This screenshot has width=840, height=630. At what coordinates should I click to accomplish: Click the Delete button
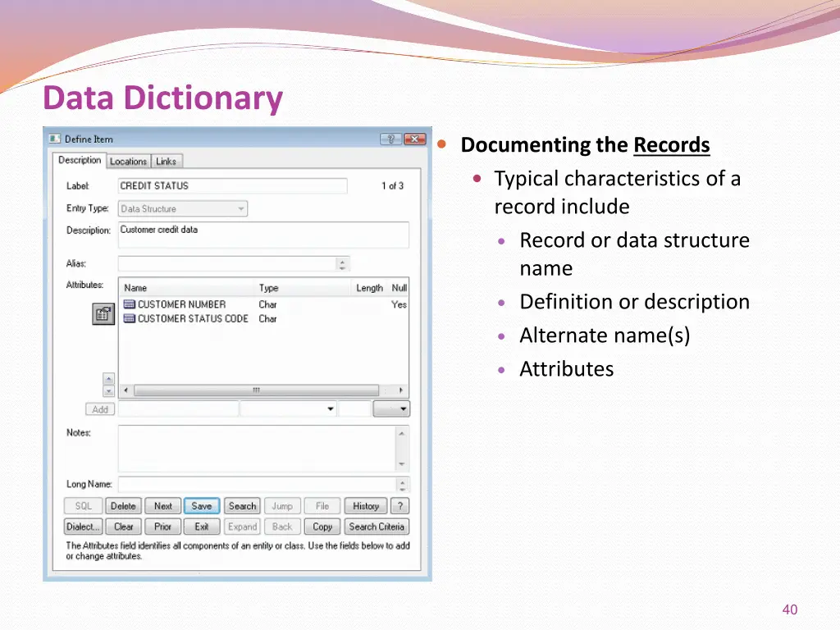click(123, 506)
